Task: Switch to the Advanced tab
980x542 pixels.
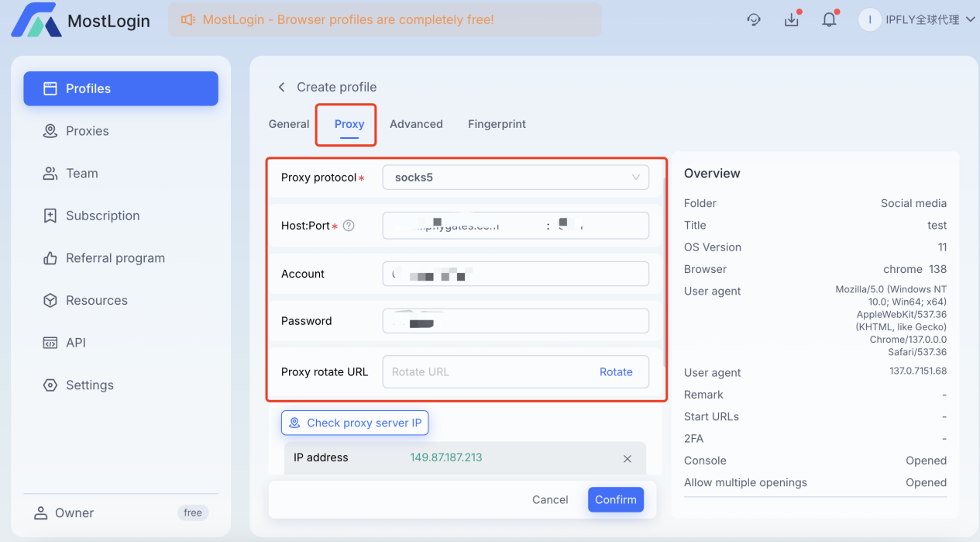Action: (x=416, y=124)
